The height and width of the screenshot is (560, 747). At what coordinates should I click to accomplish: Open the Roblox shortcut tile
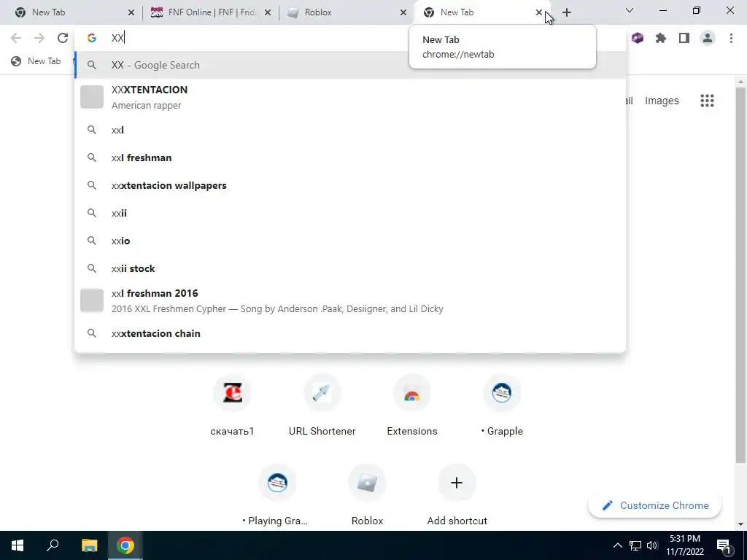(x=367, y=495)
